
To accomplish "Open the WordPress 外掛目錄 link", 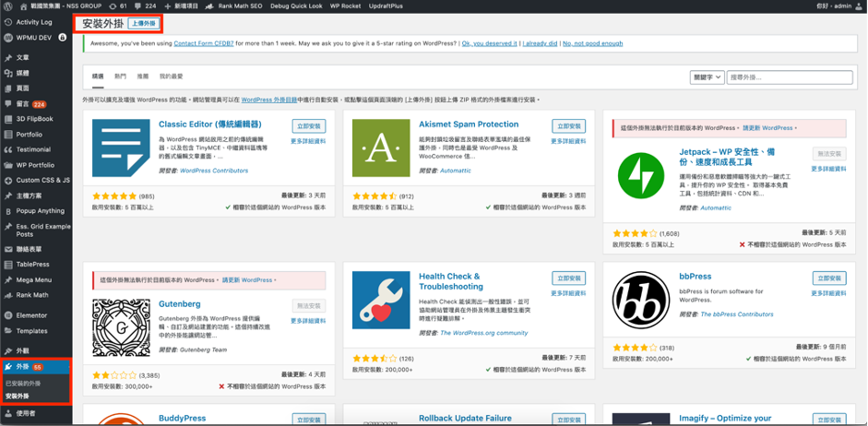I will 269,100.
